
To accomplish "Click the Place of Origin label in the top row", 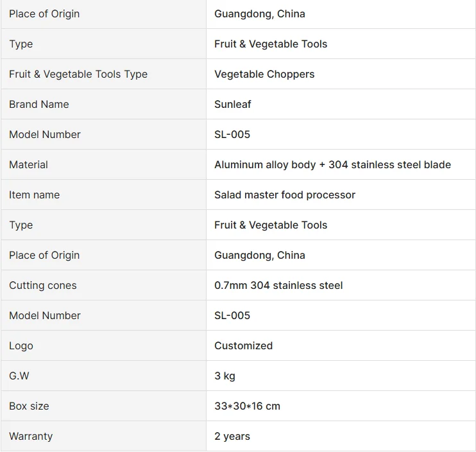I will (x=44, y=13).
